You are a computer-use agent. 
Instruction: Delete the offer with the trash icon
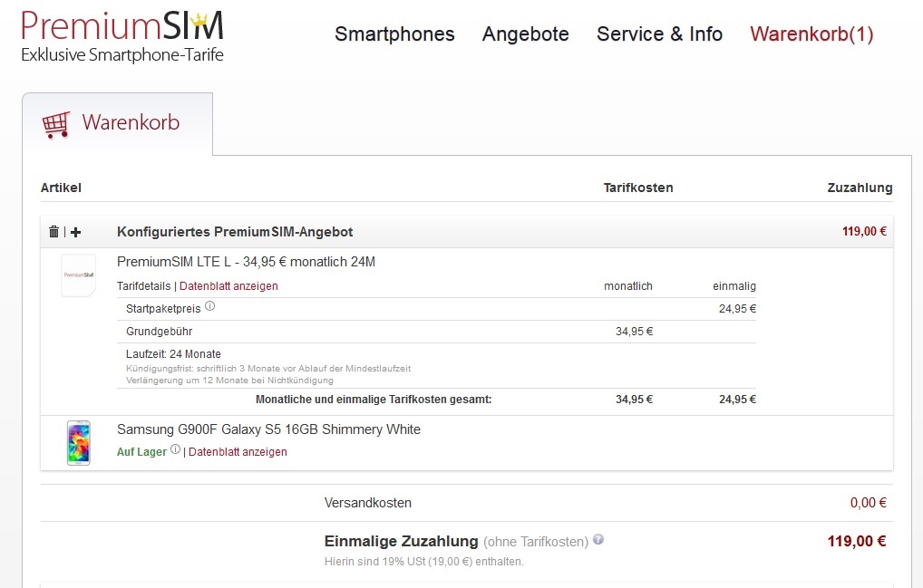click(x=53, y=232)
